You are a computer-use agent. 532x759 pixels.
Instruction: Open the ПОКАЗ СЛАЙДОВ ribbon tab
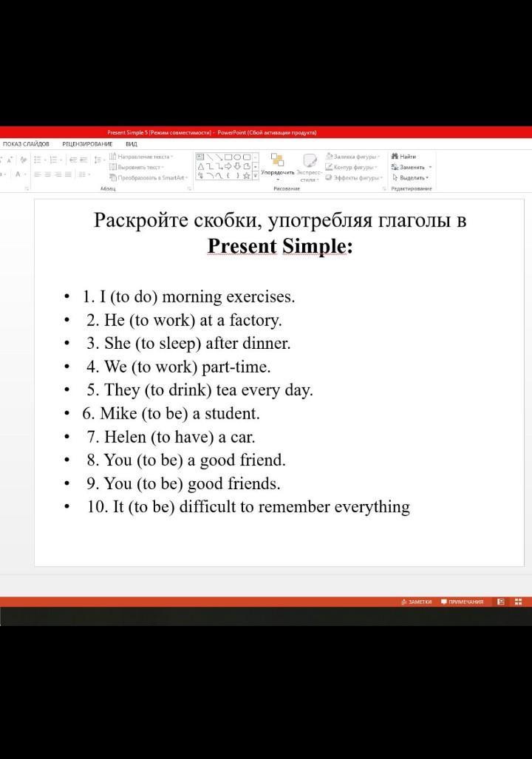click(x=26, y=144)
